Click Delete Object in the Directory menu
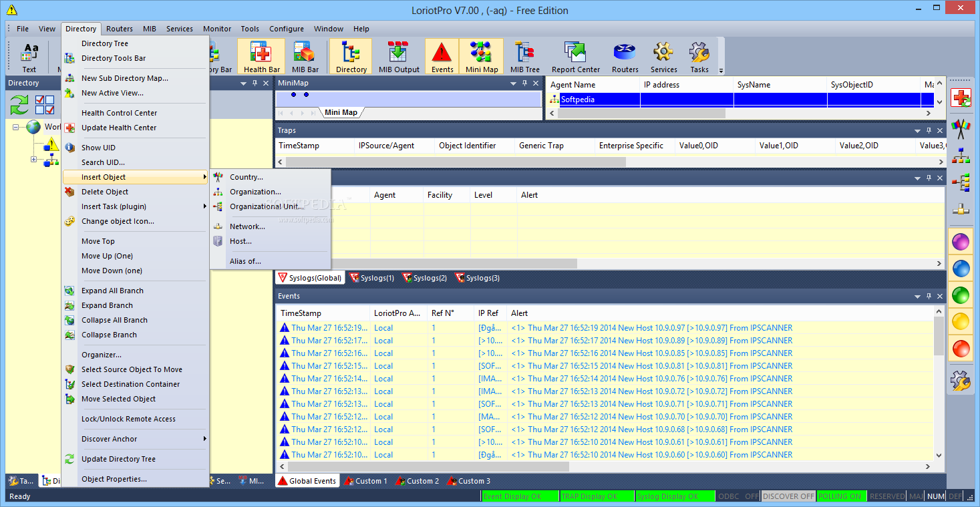 click(x=136, y=192)
